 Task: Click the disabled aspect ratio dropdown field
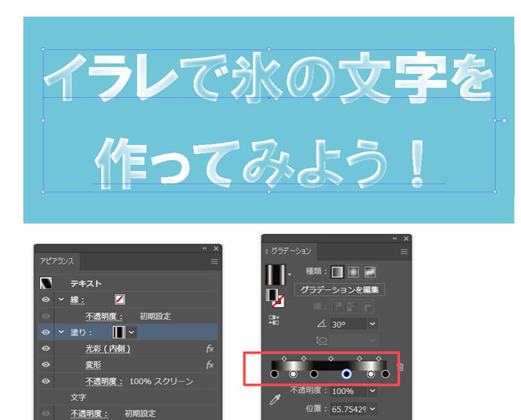click(x=353, y=341)
